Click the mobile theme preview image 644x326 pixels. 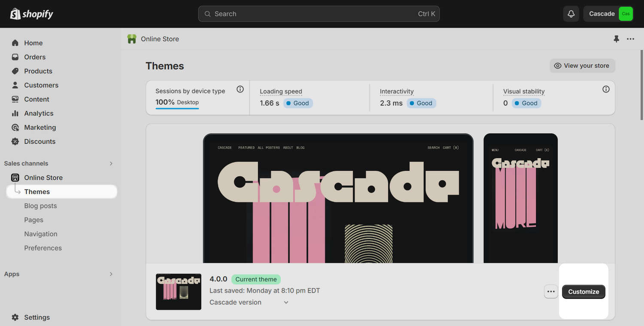coord(520,198)
